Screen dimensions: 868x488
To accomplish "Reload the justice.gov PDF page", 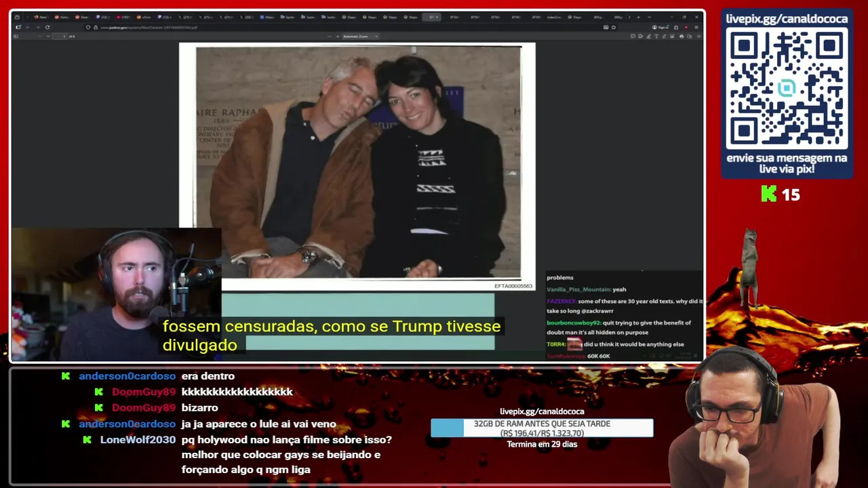I will click(47, 27).
